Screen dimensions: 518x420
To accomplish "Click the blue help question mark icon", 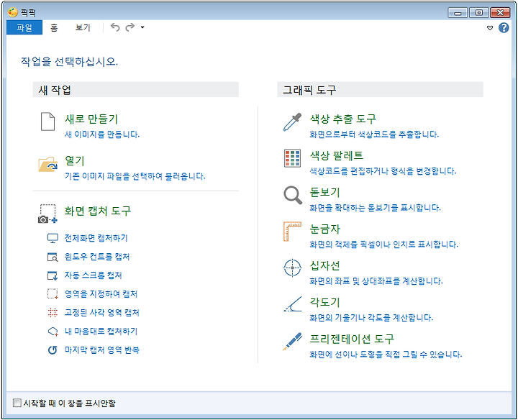I will [x=504, y=28].
